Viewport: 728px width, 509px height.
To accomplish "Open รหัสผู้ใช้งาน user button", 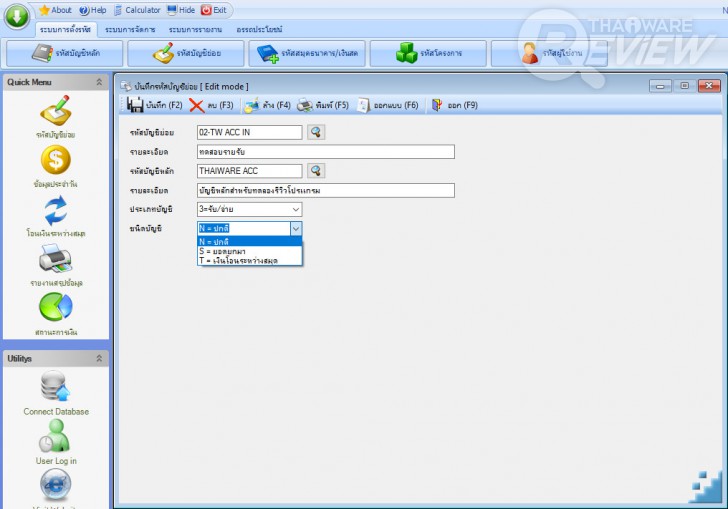I will pyautogui.click(x=549, y=53).
